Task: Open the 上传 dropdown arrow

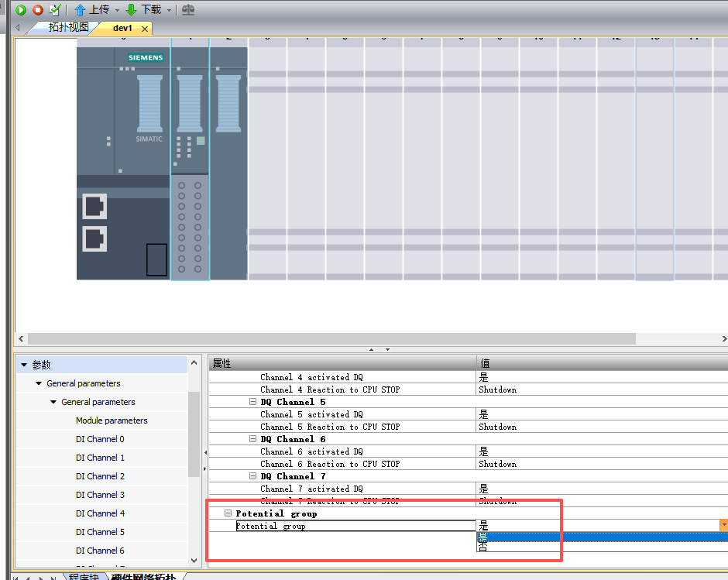Action: (117, 10)
